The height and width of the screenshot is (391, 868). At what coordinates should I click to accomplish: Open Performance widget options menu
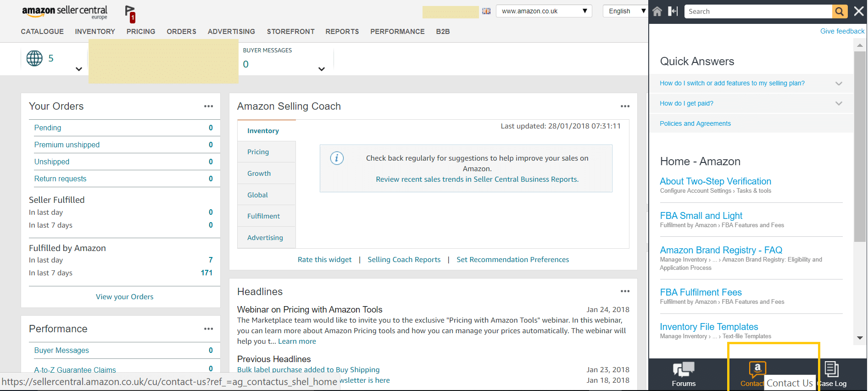[209, 329]
